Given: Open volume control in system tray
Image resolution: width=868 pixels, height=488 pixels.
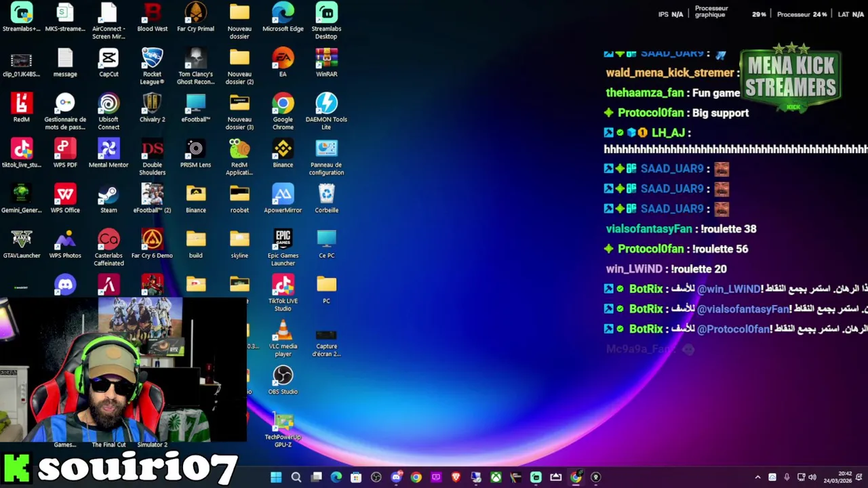Looking at the screenshot, I should tap(812, 477).
